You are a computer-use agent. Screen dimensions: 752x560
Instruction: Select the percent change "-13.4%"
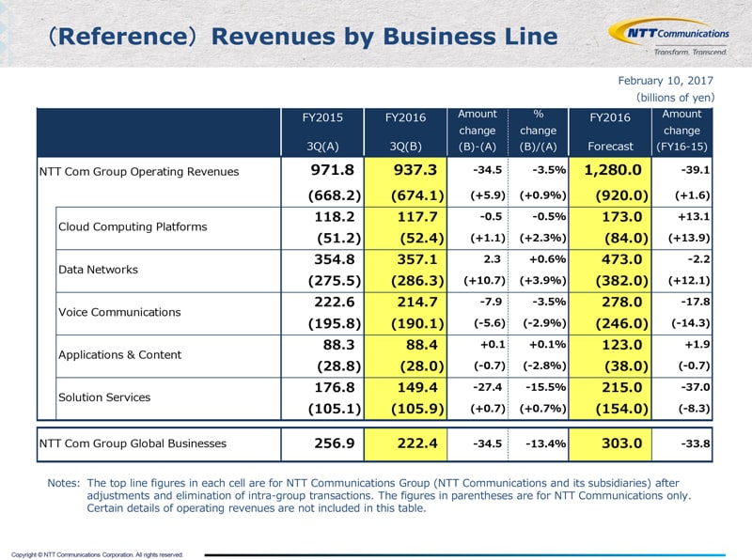click(x=546, y=443)
